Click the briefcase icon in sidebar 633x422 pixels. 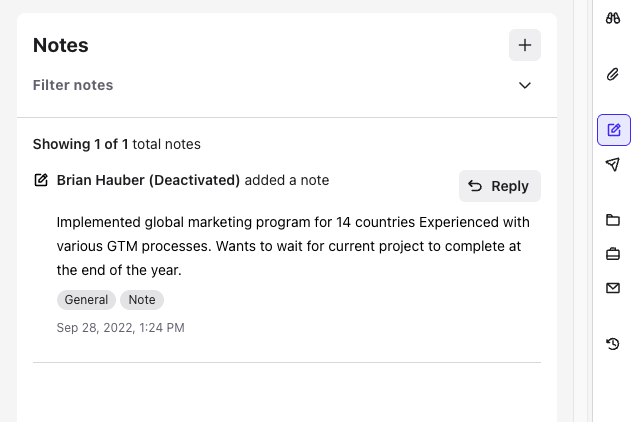click(x=613, y=254)
